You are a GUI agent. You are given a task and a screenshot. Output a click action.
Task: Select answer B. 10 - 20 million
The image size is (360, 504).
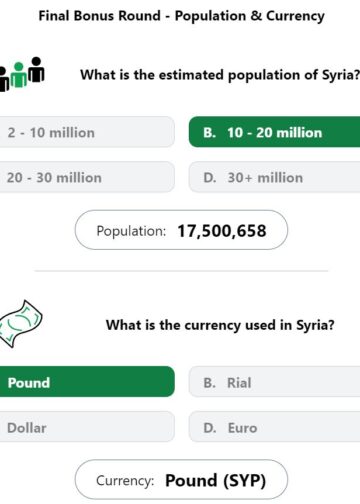pyautogui.click(x=274, y=132)
